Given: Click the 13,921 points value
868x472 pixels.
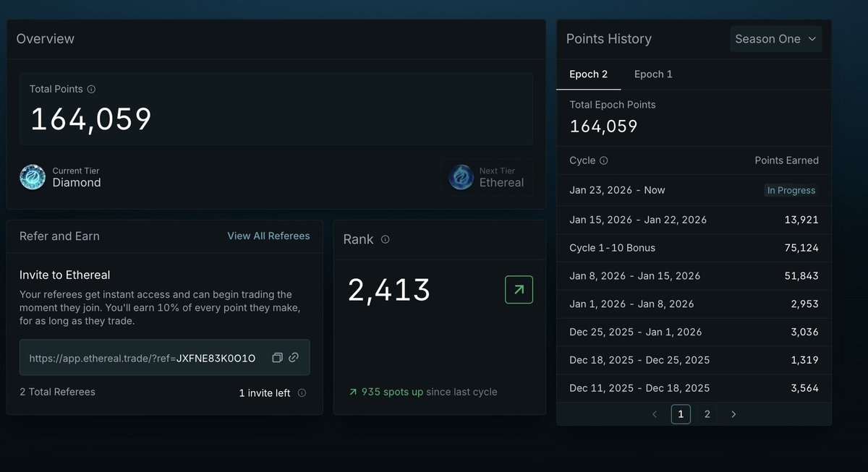Looking at the screenshot, I should tap(801, 219).
